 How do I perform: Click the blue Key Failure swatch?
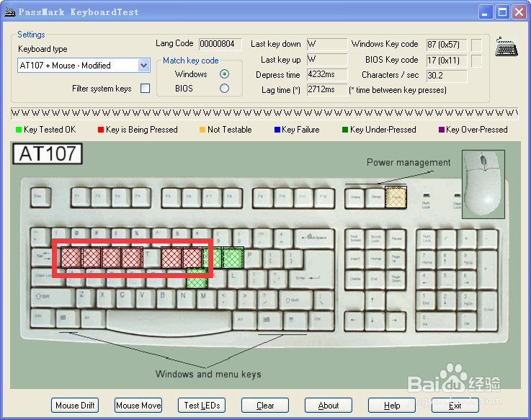click(x=277, y=130)
